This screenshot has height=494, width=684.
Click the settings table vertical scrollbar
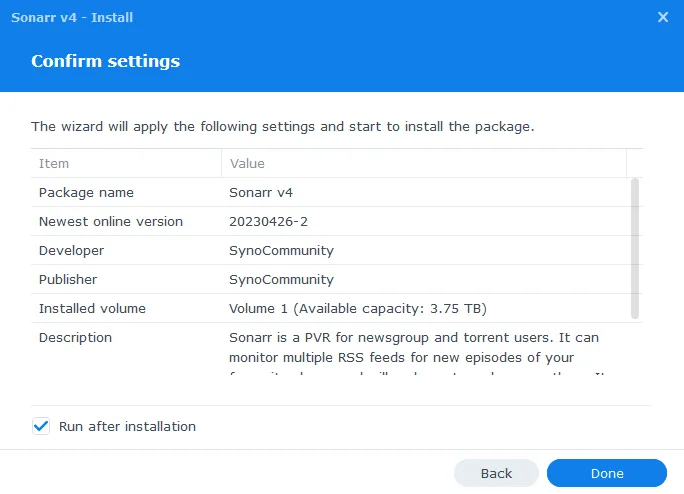point(635,248)
